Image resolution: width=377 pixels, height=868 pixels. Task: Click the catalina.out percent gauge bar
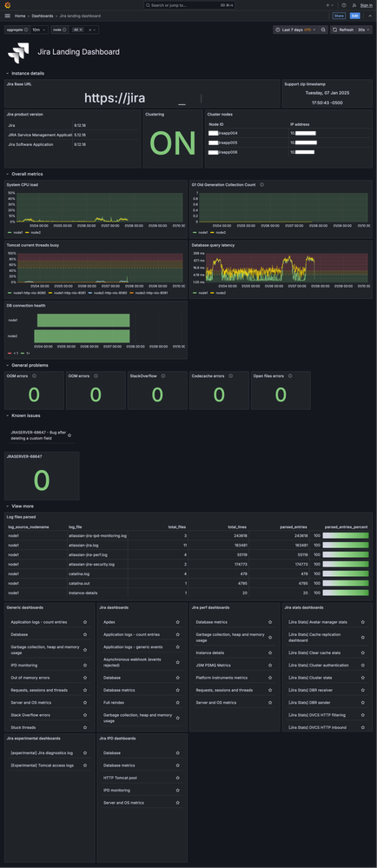click(346, 583)
